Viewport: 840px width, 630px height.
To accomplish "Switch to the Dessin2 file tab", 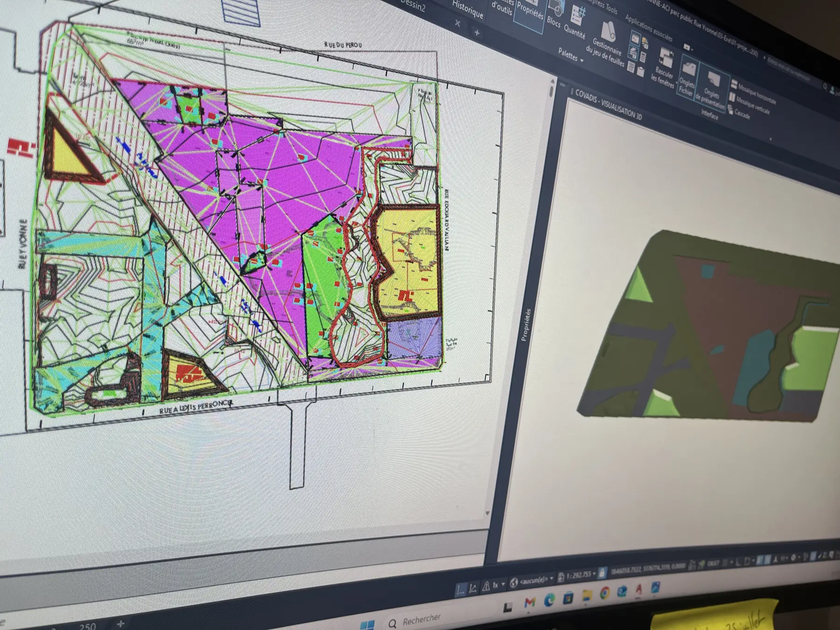I will point(413,6).
